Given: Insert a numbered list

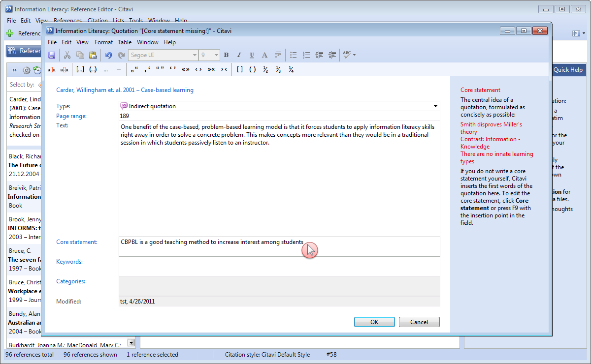Looking at the screenshot, I should coord(306,55).
